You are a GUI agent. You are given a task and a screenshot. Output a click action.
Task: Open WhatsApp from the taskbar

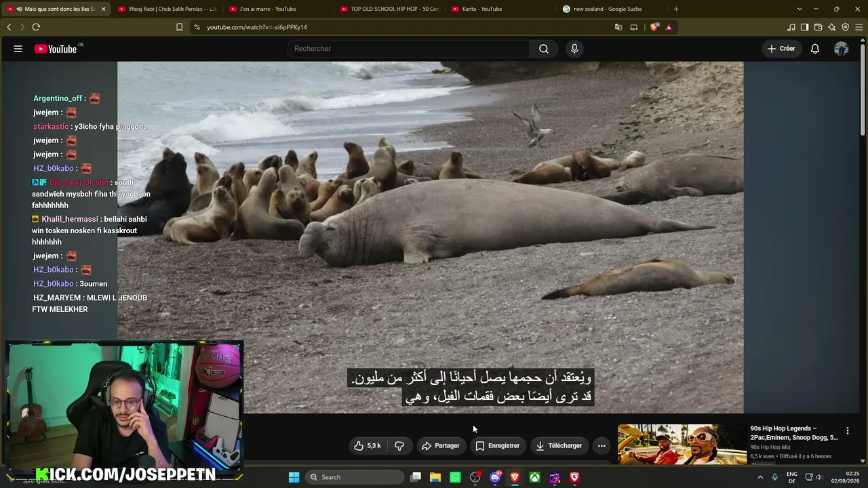point(455,477)
